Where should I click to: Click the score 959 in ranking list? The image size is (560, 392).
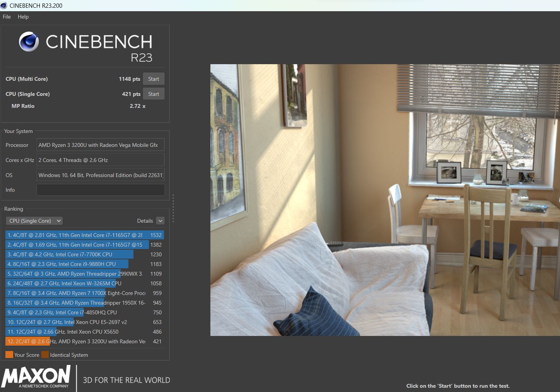click(157, 293)
